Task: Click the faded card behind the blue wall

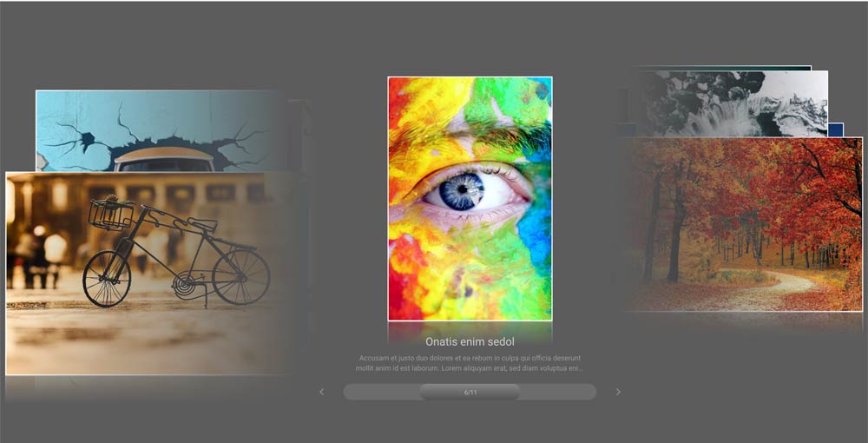Action: click(x=299, y=130)
